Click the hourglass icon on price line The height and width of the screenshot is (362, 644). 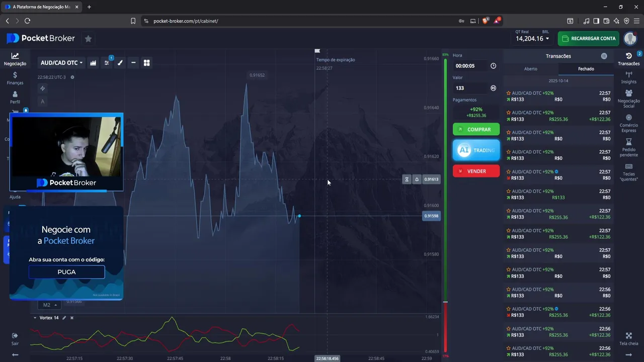407,179
